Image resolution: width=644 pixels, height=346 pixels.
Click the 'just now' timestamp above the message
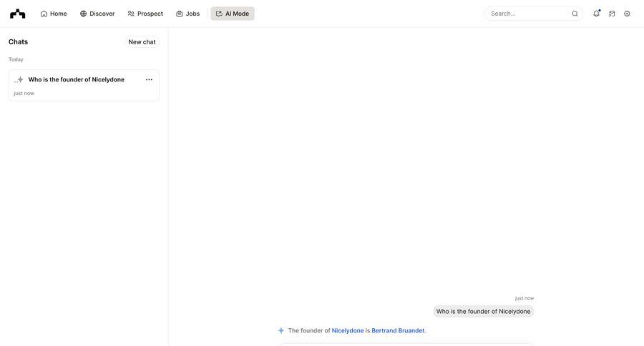[x=524, y=298]
